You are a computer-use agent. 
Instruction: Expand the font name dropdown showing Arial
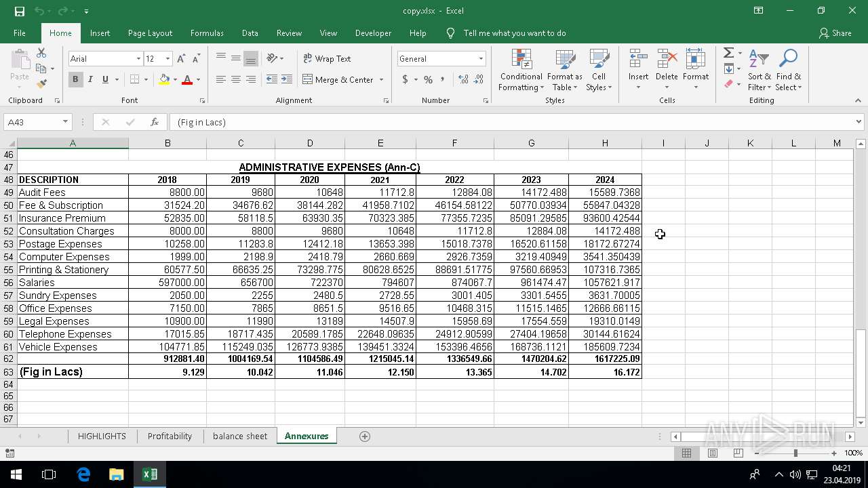pyautogui.click(x=139, y=59)
